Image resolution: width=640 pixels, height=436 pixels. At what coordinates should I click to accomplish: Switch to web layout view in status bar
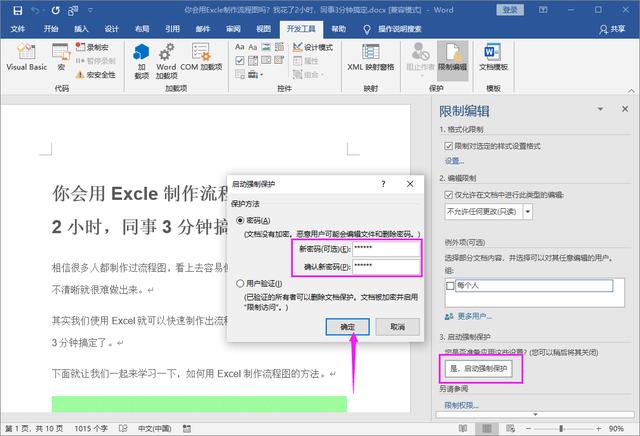point(510,428)
